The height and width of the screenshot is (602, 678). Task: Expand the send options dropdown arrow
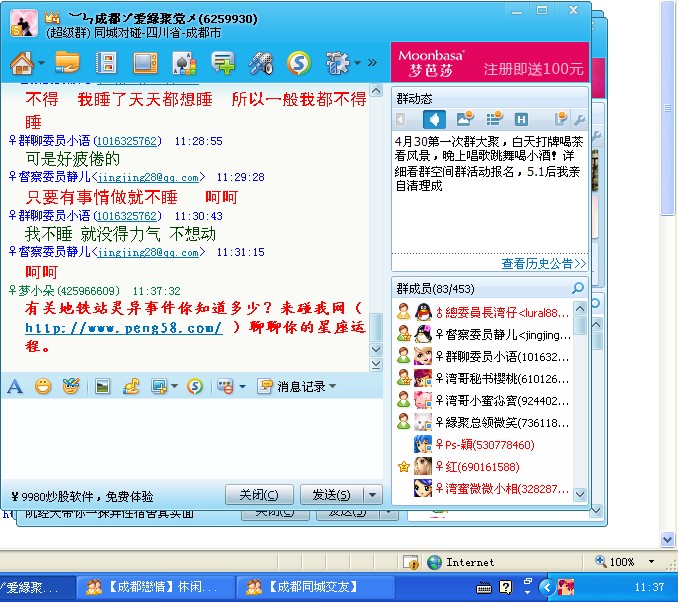[373, 495]
